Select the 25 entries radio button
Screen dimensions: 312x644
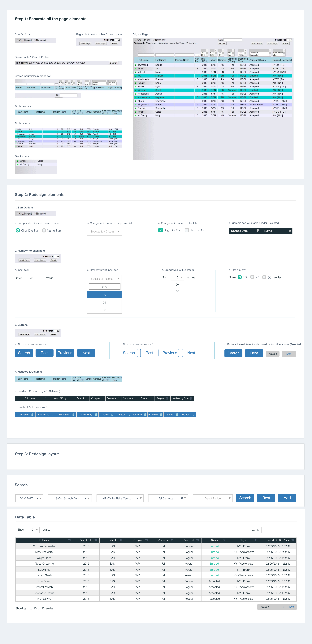(252, 277)
